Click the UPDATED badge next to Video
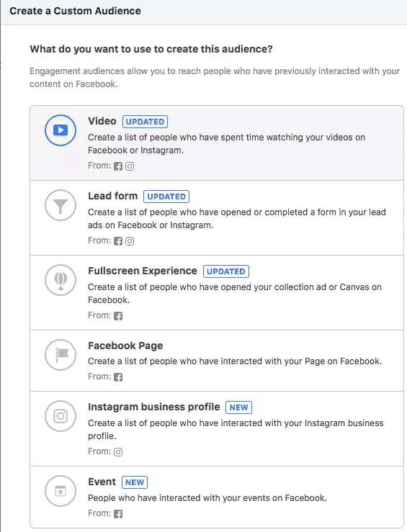This screenshot has height=532, width=407. coord(145,122)
